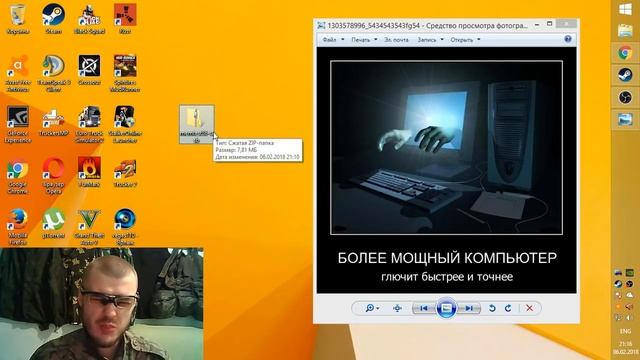Select the Avast Free Antivirus shortcut
Viewport: 640px width, 360px height.
tap(17, 73)
